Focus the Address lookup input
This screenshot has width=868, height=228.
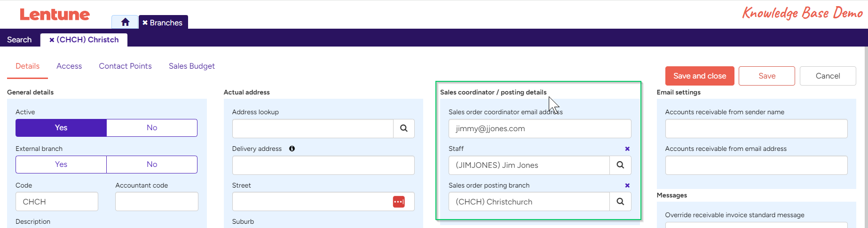(313, 128)
